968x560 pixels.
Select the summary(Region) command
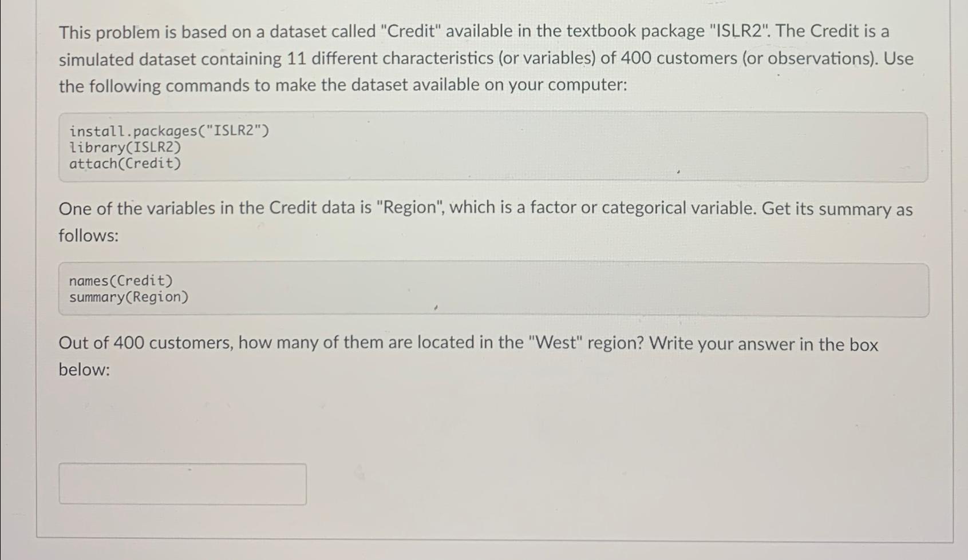tap(129, 297)
